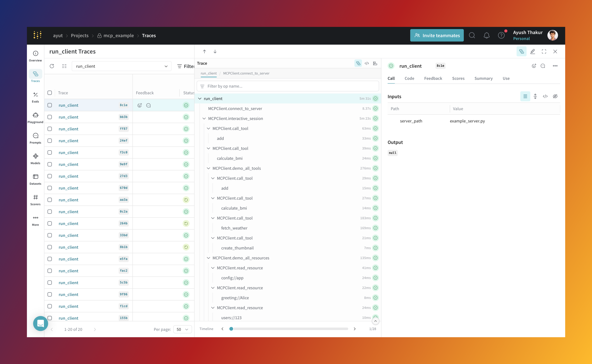Image resolution: width=592 pixels, height=364 pixels.
Task: Click the Invite teammates button
Action: click(437, 36)
